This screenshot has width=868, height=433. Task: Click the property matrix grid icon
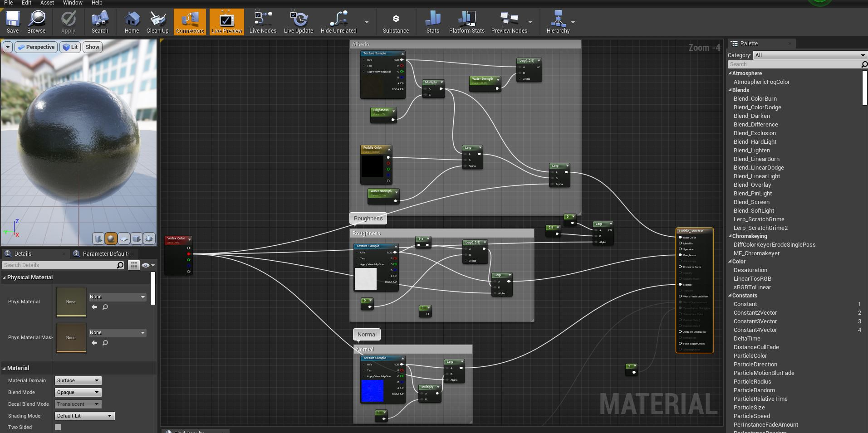pos(134,265)
